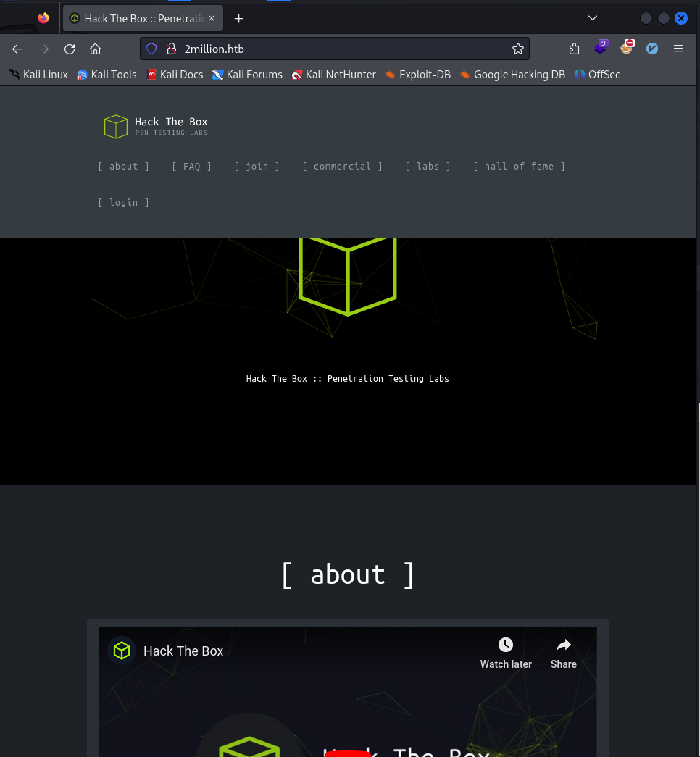Image resolution: width=700 pixels, height=757 pixels.
Task: Open the Kali Linux bookmark
Action: click(x=38, y=75)
